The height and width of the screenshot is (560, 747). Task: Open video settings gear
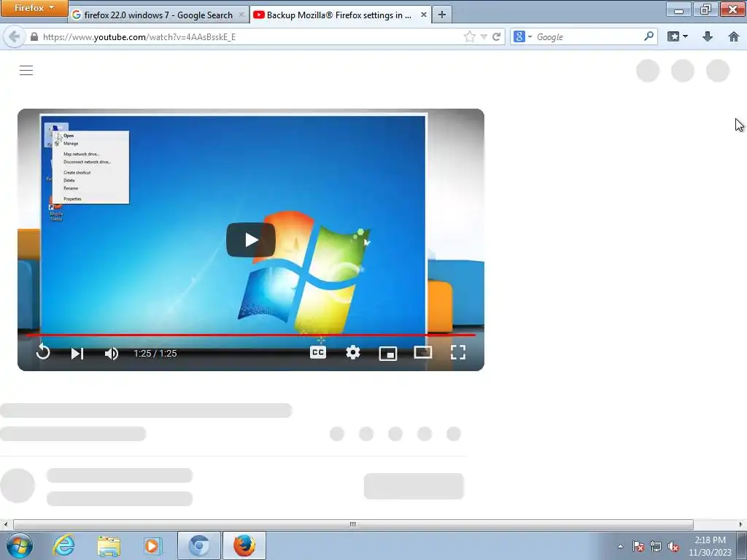click(353, 352)
